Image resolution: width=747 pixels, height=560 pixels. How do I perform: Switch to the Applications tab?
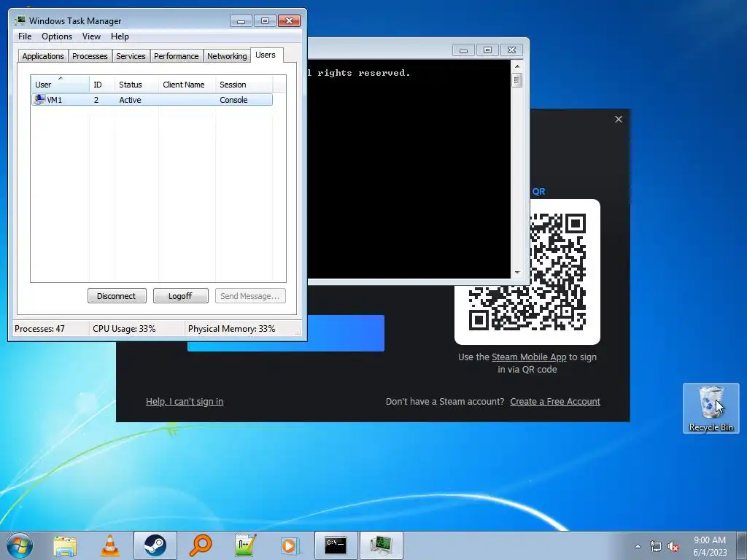pos(43,56)
